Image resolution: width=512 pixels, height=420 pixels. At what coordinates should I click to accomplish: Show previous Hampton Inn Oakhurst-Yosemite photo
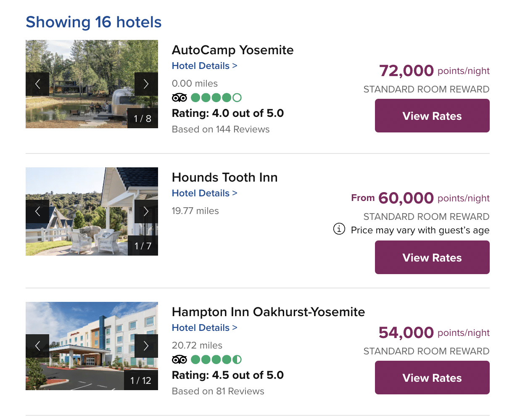(x=37, y=346)
